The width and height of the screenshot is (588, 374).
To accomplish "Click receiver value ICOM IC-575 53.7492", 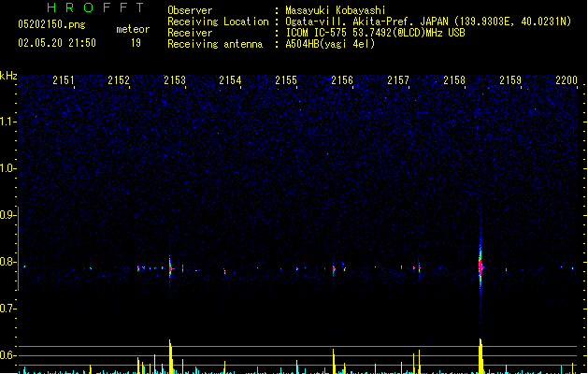I will [375, 33].
